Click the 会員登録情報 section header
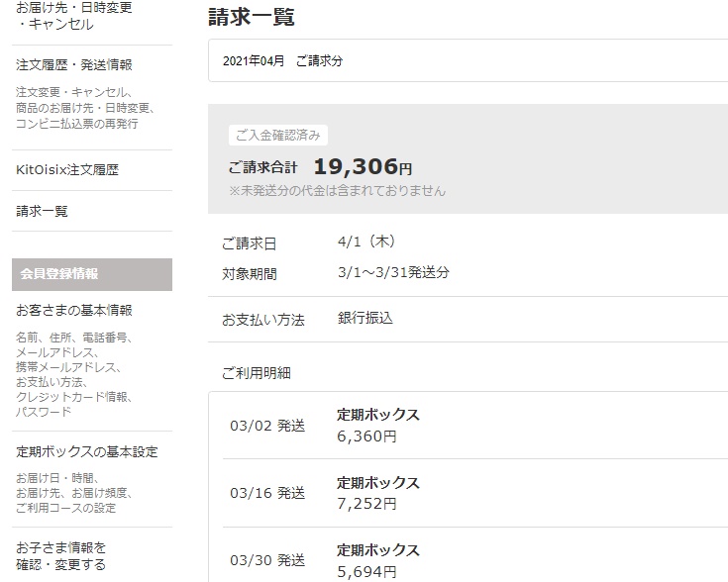Screen dimensions: 728x582 point(92,274)
